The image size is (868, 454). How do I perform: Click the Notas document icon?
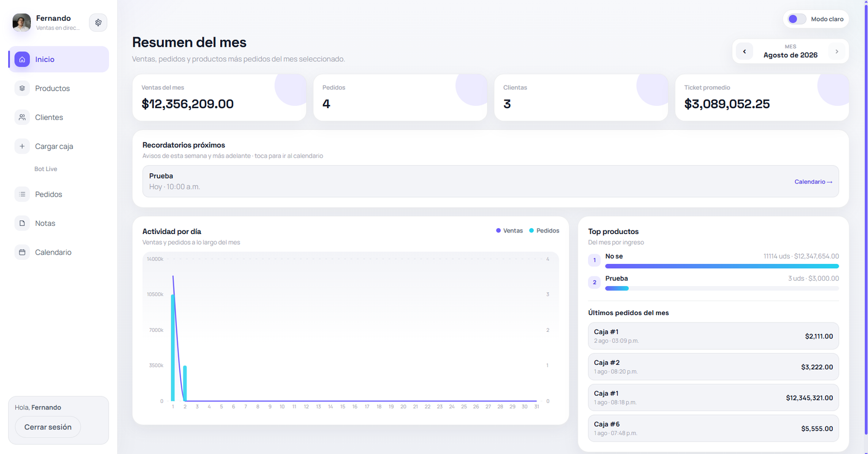pyautogui.click(x=22, y=223)
